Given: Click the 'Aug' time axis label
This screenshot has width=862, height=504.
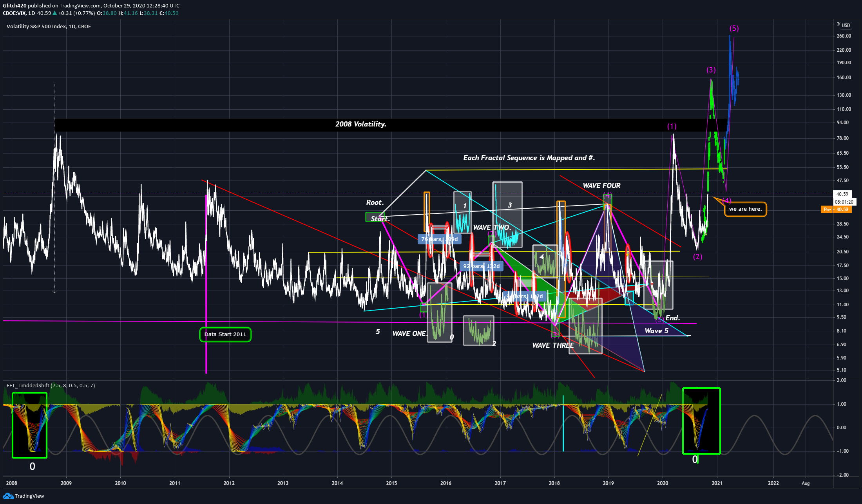Looking at the screenshot, I should 806,483.
